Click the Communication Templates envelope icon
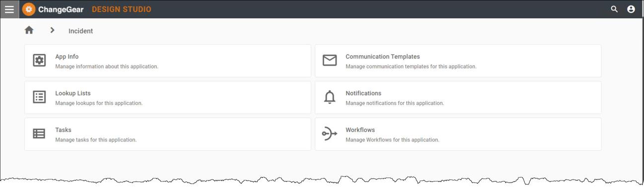The image size is (644, 187). [x=330, y=61]
